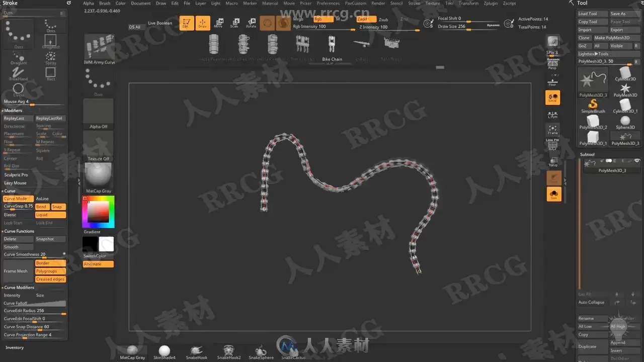Collapse the Curve section
Screen dimensions: 644x362
click(10, 191)
